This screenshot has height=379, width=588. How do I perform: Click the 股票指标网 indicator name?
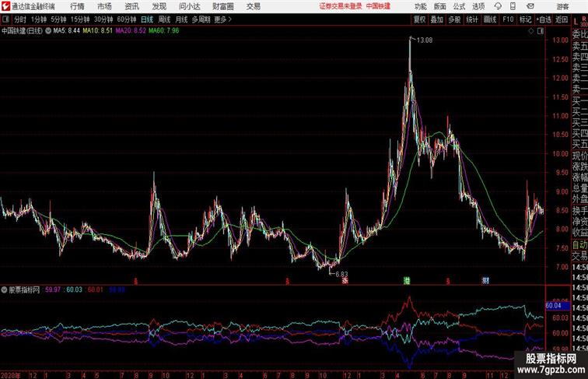[x=24, y=290]
